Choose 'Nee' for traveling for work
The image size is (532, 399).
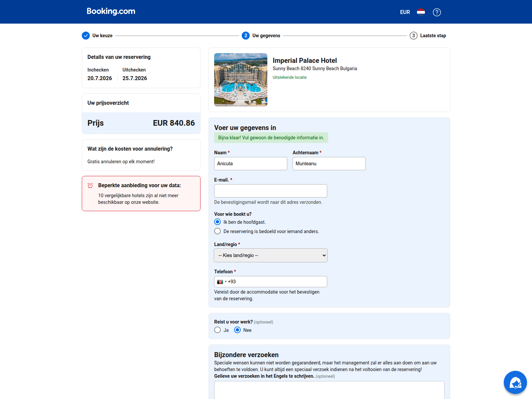[237, 330]
